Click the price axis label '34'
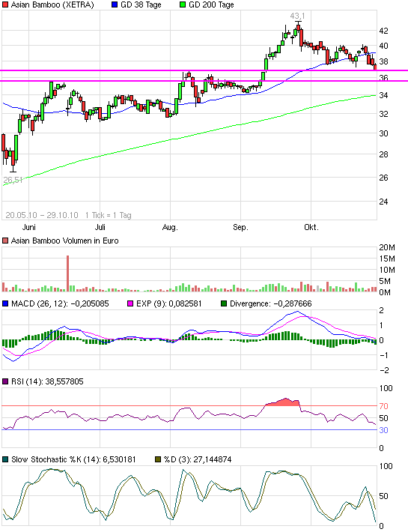 [x=383, y=96]
